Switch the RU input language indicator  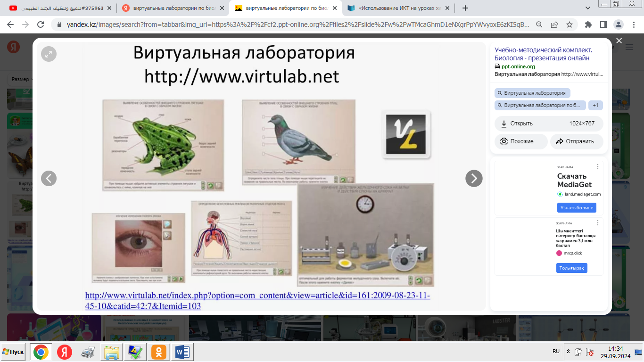[x=556, y=352]
